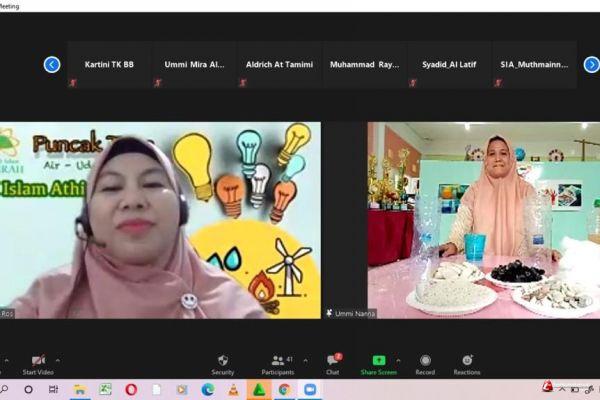Select the Syadid_Al Latif participant tile

coord(448,65)
